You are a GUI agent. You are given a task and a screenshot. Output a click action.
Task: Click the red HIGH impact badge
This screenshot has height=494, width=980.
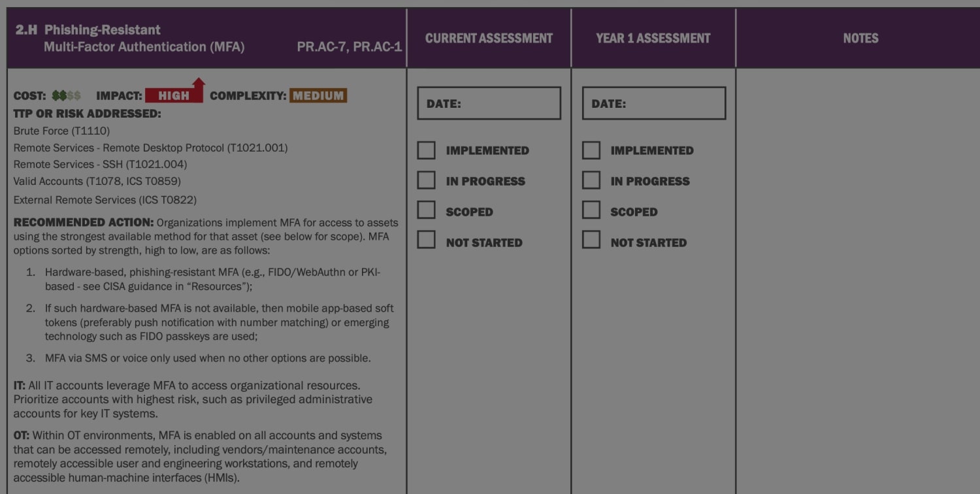click(174, 95)
